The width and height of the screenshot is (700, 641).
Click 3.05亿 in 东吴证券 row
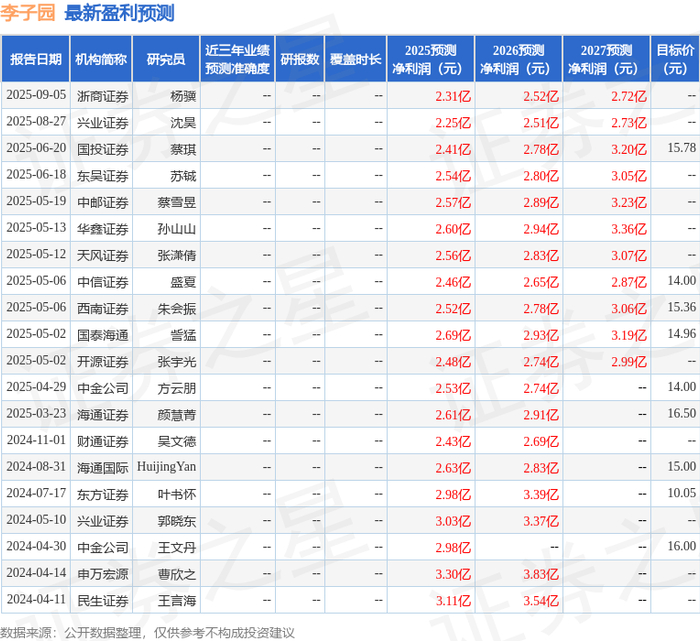coord(629,176)
